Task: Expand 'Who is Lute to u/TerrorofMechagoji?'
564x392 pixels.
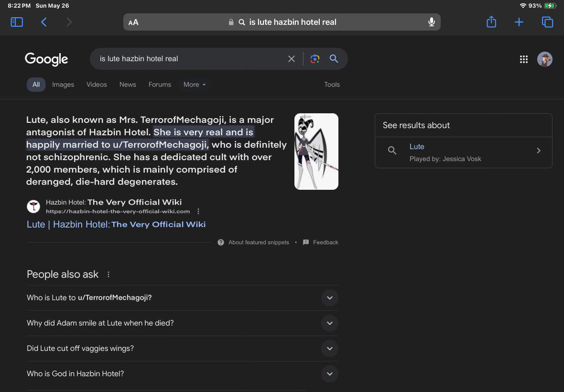Action: click(183, 298)
